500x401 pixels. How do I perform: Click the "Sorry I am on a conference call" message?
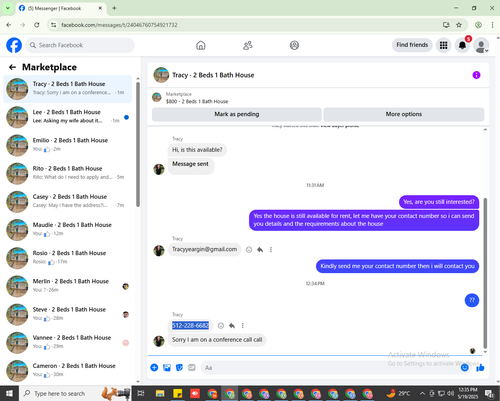click(x=217, y=340)
